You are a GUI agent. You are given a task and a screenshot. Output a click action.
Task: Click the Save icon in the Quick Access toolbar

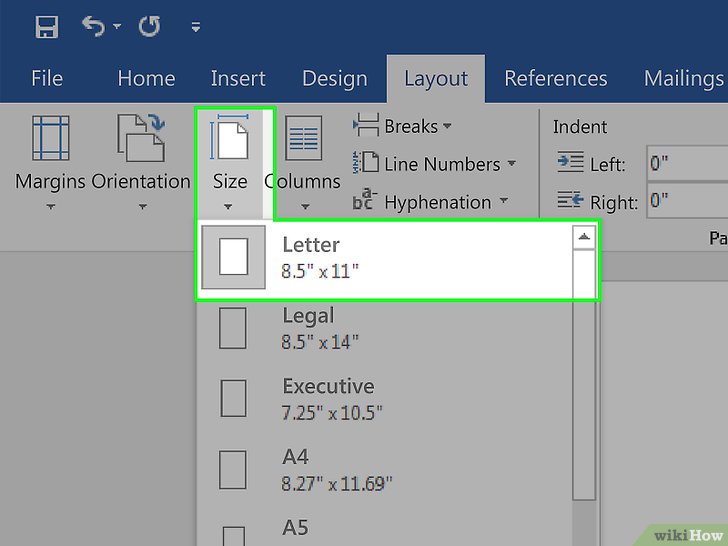point(47,26)
